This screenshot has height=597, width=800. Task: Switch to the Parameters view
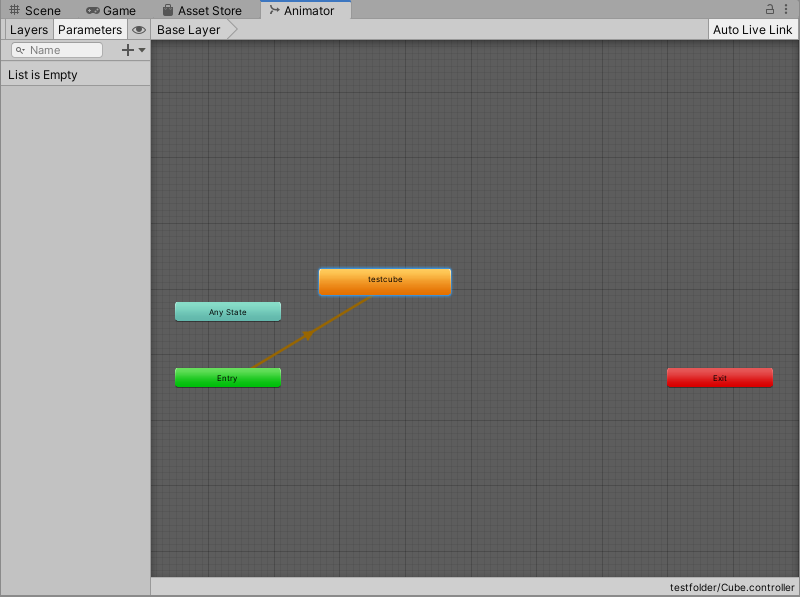coord(90,29)
